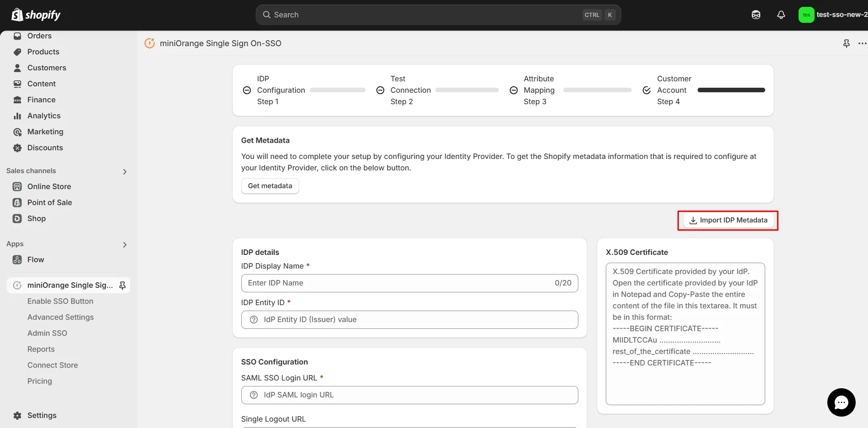Go to IDP Configuration Step 1

tap(281, 90)
